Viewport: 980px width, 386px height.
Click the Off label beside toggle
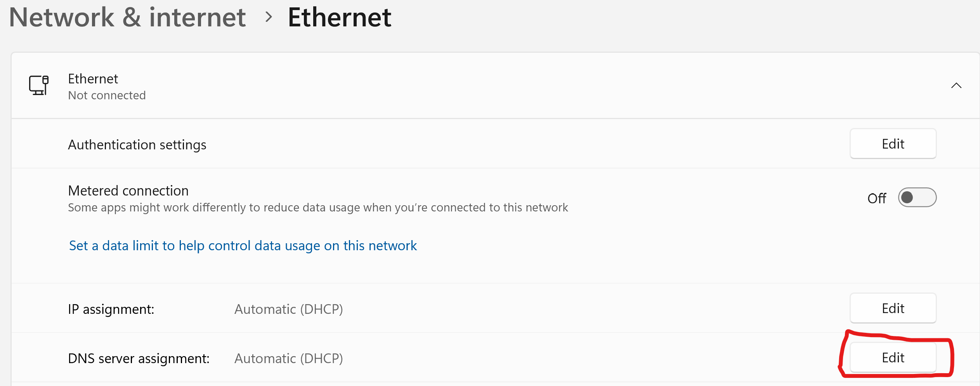click(x=876, y=198)
